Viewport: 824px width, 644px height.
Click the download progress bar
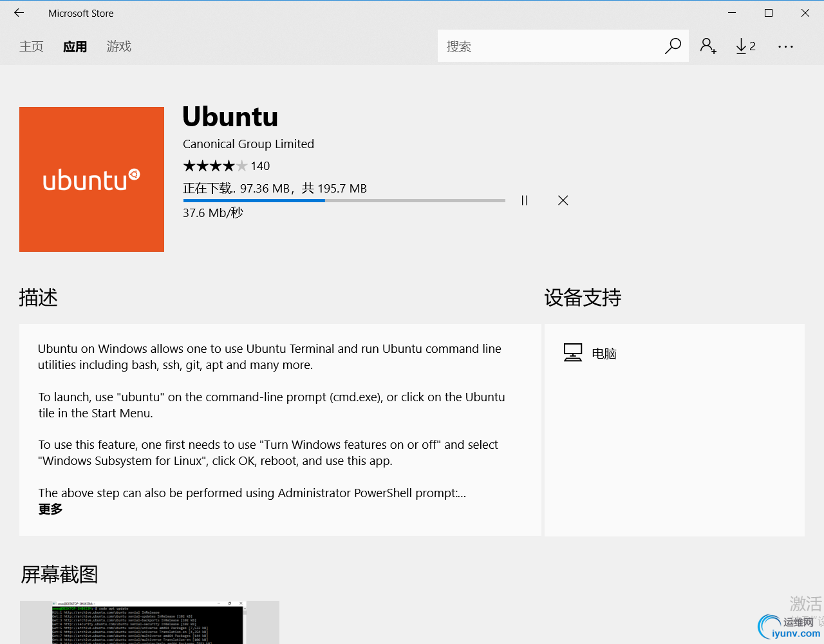(344, 200)
